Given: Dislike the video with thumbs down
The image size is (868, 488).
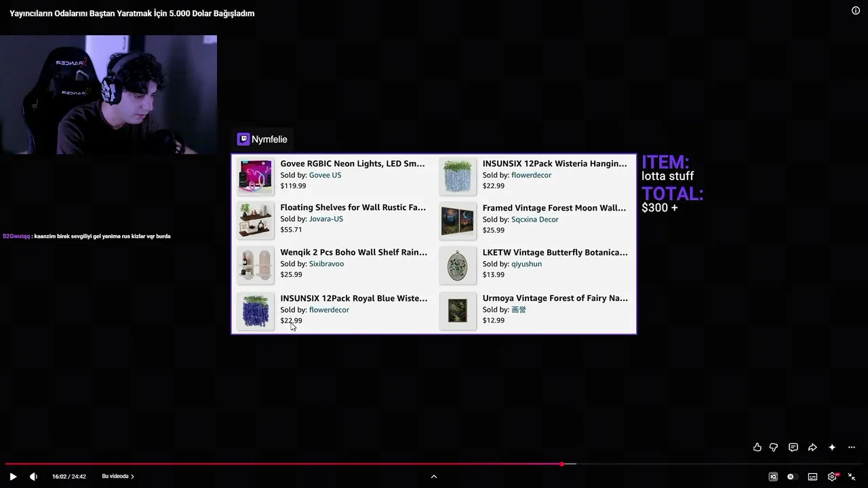Looking at the screenshot, I should (x=774, y=447).
